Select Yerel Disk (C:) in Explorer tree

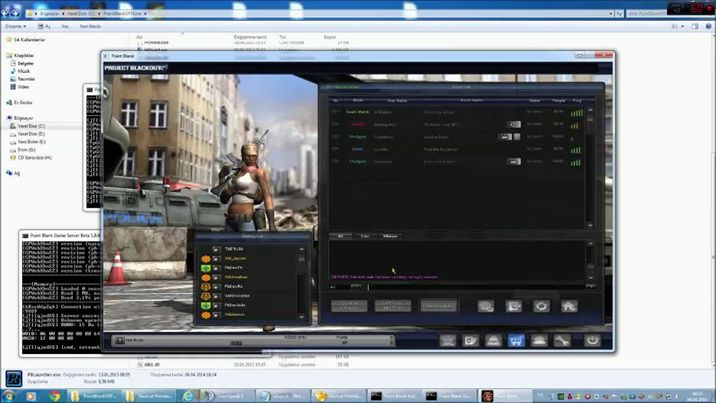coord(27,126)
